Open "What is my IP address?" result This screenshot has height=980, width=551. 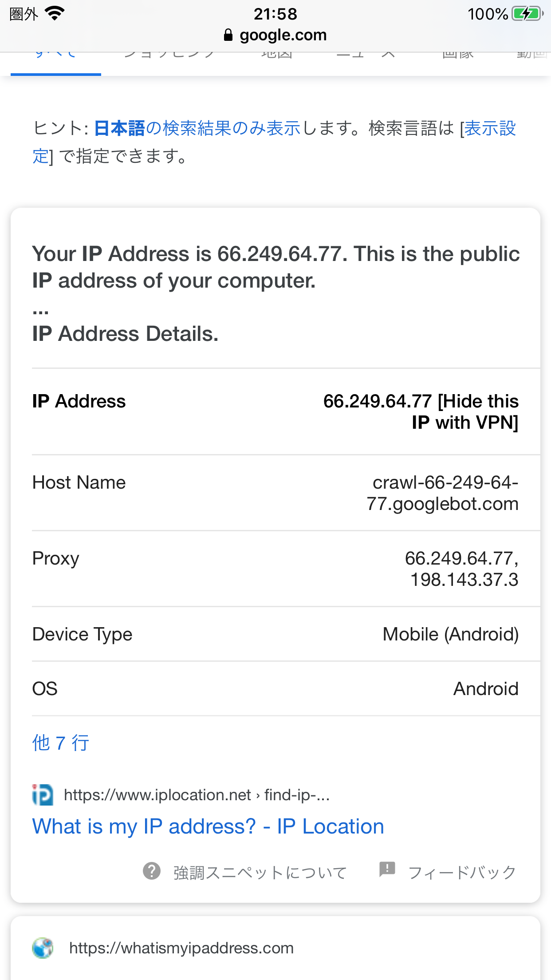point(208,827)
